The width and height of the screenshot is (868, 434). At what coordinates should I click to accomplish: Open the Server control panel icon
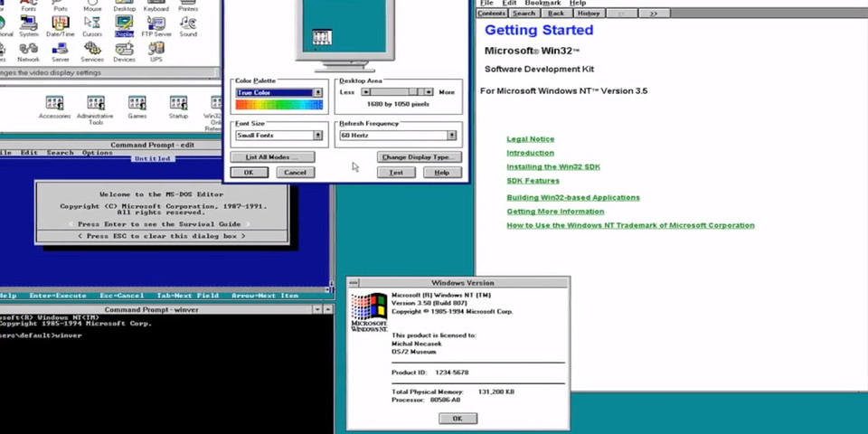click(x=61, y=52)
